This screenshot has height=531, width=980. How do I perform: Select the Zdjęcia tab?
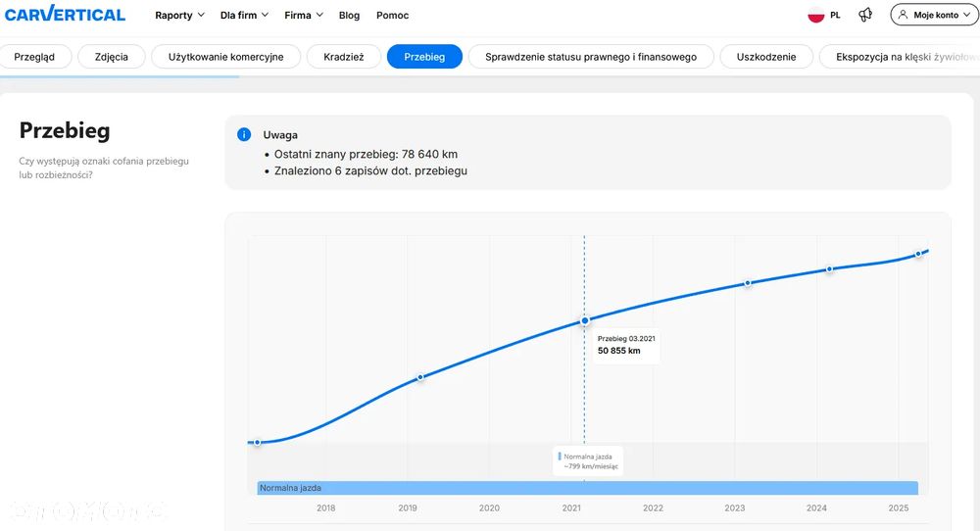pos(112,57)
